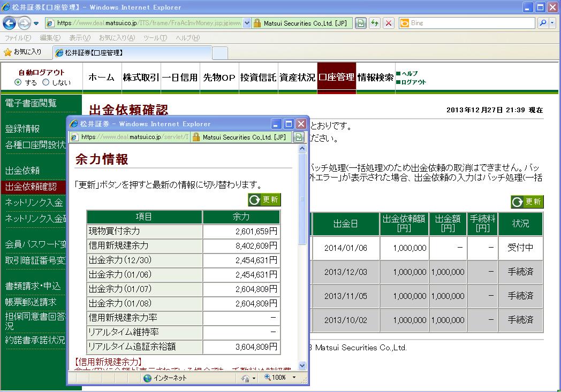This screenshot has width=561, height=392.
Task: Click the compatibility view icon in main toolbar
Action: (361, 23)
